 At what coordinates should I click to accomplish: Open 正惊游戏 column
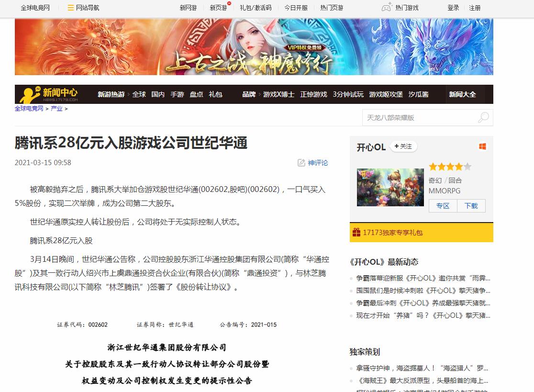coord(314,94)
